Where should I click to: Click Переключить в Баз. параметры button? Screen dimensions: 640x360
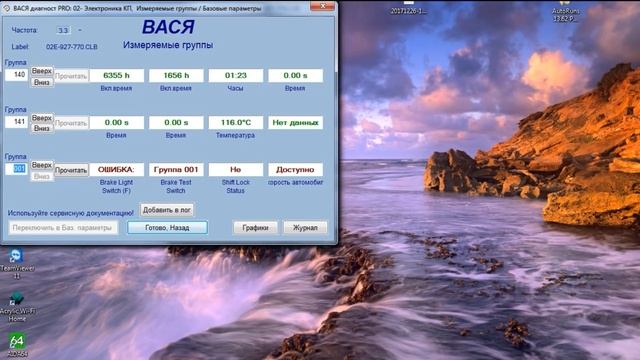pos(63,228)
